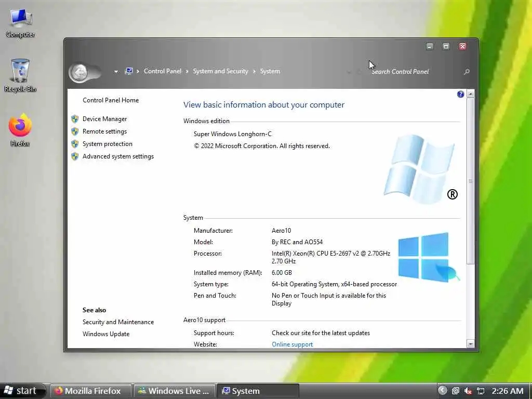Open System protection
The image size is (532, 399).
click(107, 144)
